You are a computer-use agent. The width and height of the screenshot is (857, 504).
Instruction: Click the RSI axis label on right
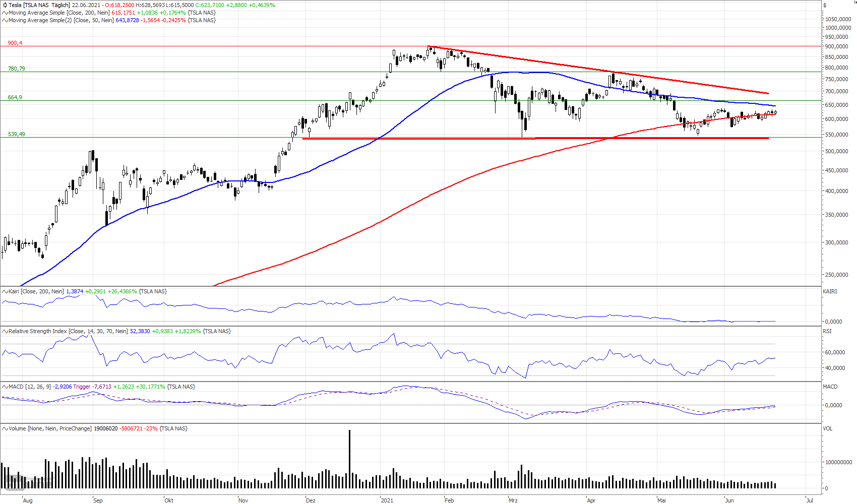pyautogui.click(x=827, y=331)
